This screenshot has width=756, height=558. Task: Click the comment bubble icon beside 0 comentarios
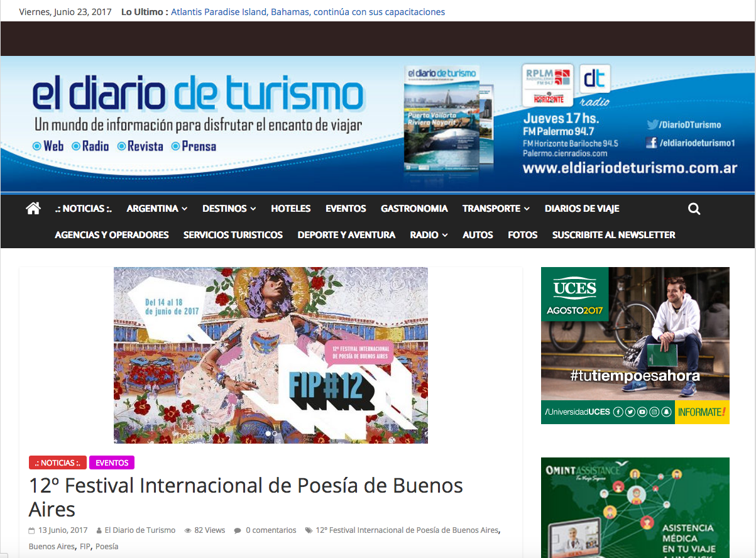pyautogui.click(x=238, y=530)
